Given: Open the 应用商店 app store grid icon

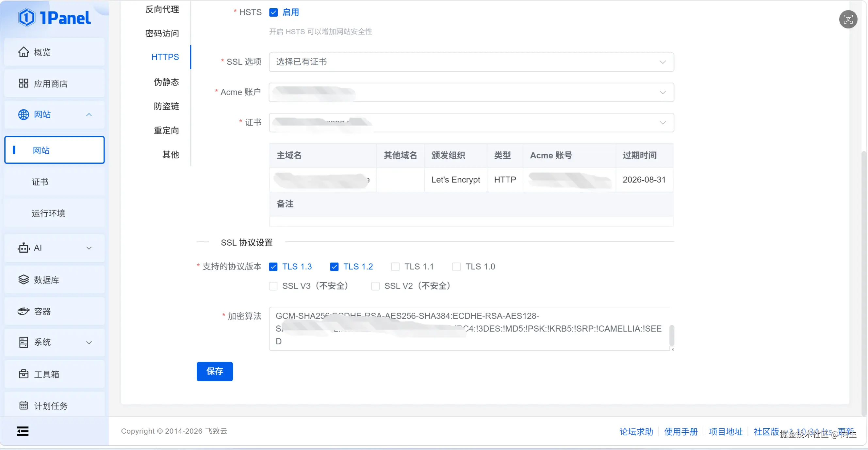Looking at the screenshot, I should click(23, 83).
